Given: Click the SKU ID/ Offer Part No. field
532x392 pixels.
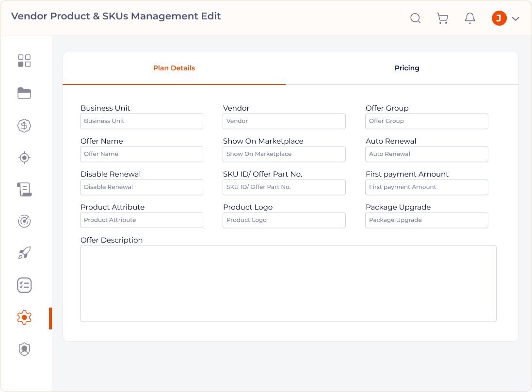Looking at the screenshot, I should (x=284, y=187).
